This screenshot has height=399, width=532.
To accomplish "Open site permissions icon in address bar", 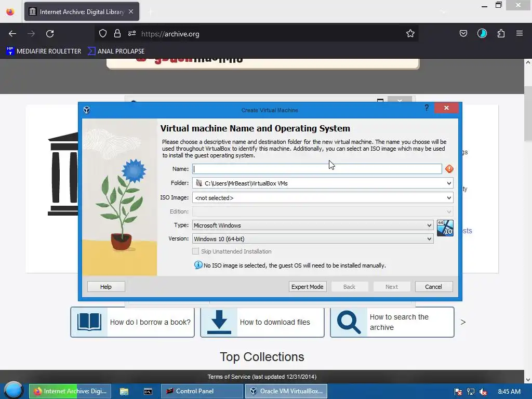I will point(132,34).
